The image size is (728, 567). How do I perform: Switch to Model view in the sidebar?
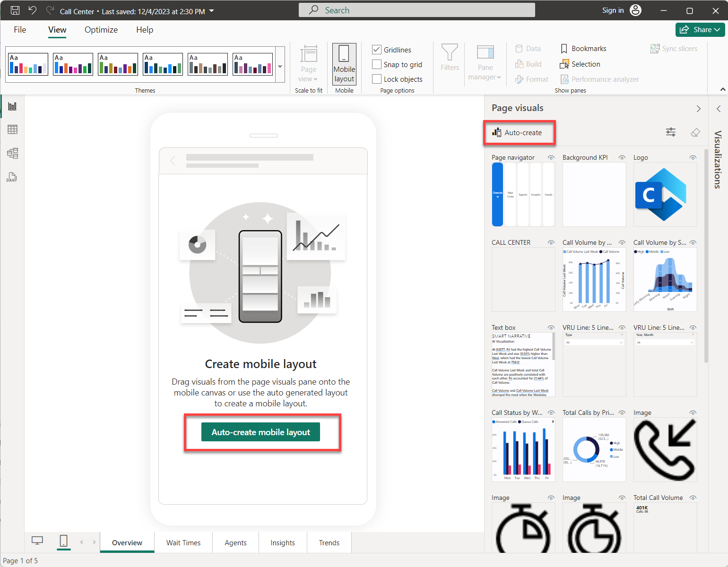12,153
